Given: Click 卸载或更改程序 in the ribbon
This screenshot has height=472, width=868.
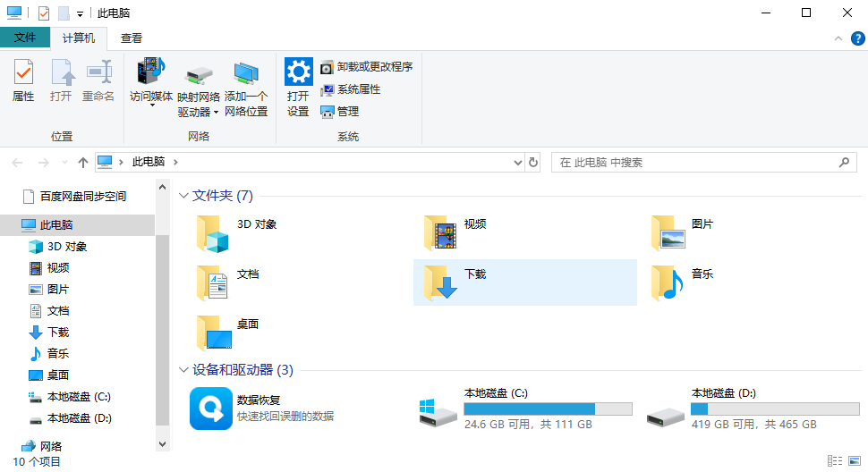Looking at the screenshot, I should pos(367,67).
